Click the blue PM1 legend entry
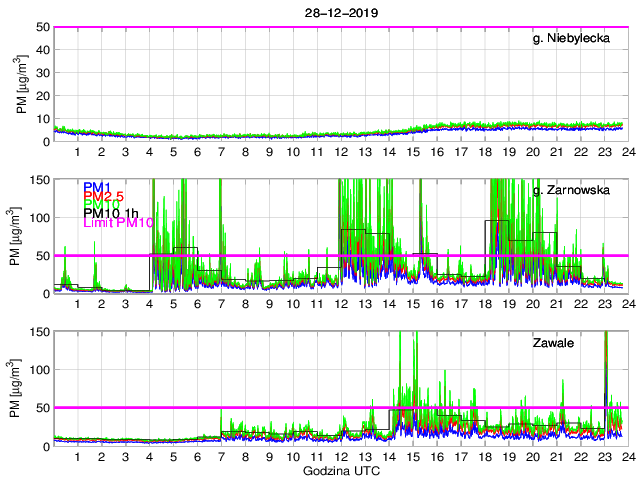This screenshot has width=640, height=480. [97, 187]
